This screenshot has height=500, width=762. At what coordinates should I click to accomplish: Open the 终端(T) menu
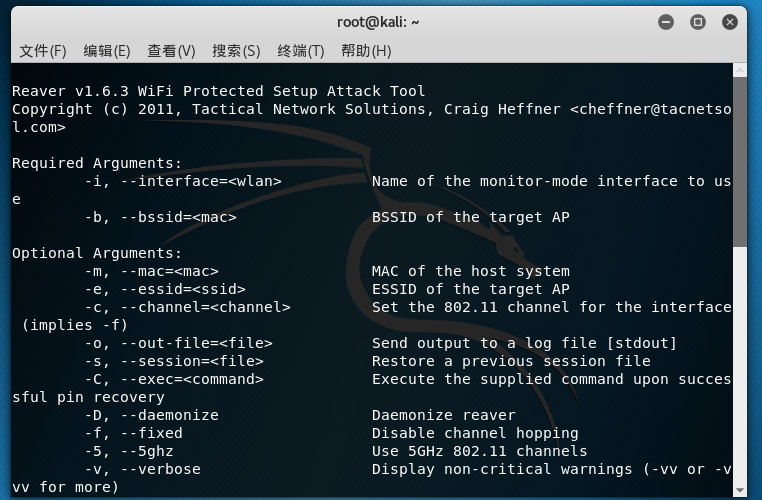(x=301, y=51)
